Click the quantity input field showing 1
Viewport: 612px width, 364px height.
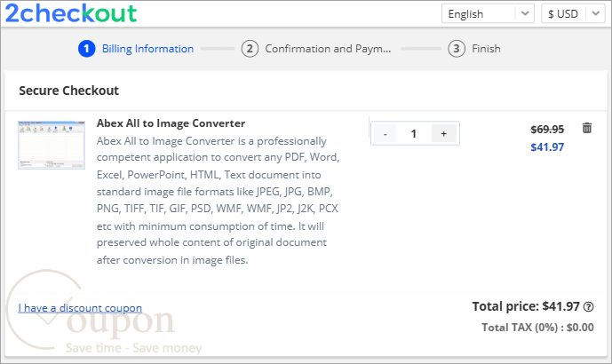coord(414,134)
